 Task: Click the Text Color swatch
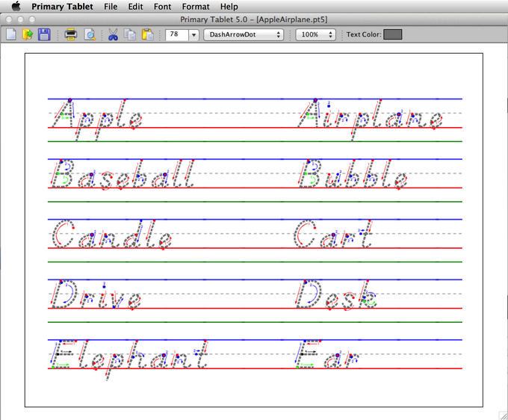[392, 34]
